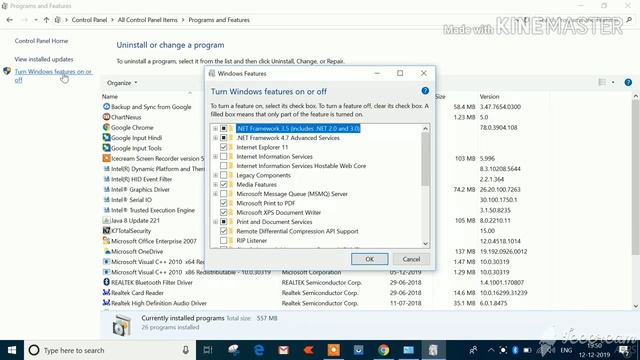Toggle Print and Document Services checkbox
Screen dimensions: 640x360
223,222
